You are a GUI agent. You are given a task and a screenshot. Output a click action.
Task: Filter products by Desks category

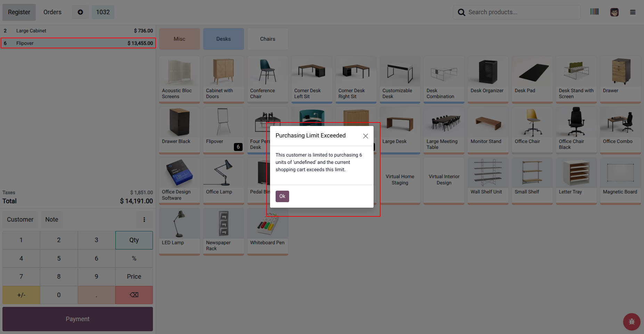point(223,39)
